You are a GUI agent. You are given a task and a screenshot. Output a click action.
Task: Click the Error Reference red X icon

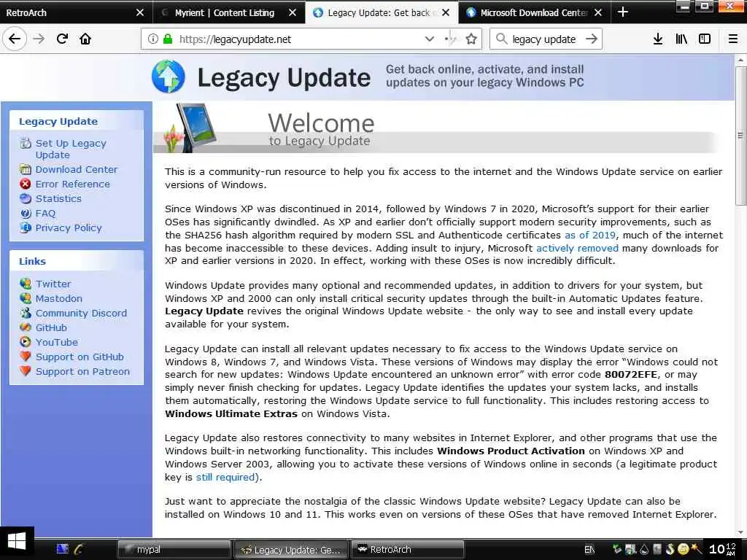click(x=26, y=184)
